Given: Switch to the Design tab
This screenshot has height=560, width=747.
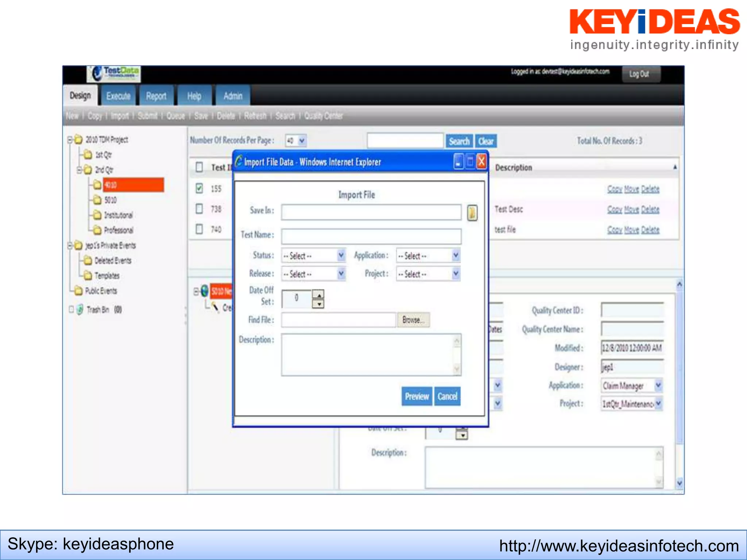Looking at the screenshot, I should coord(80,96).
